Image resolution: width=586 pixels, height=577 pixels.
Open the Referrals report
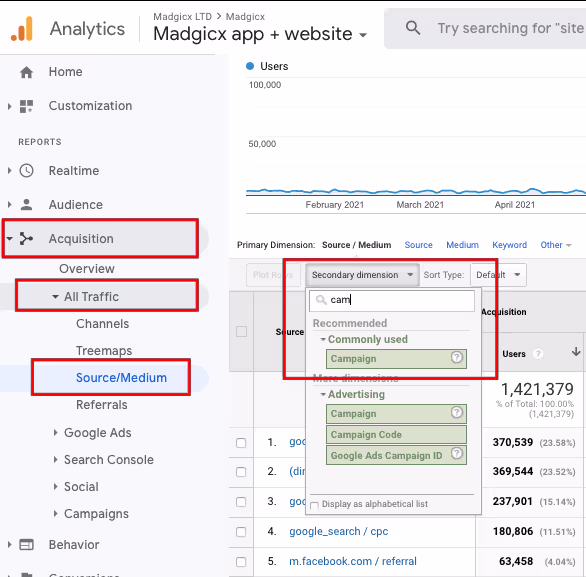102,405
